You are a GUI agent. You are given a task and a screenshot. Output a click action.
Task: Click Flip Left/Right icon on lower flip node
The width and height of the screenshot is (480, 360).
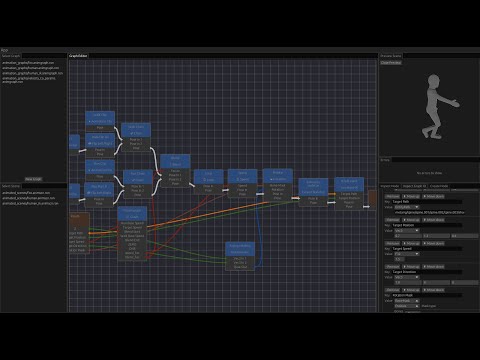pyautogui.click(x=89, y=193)
